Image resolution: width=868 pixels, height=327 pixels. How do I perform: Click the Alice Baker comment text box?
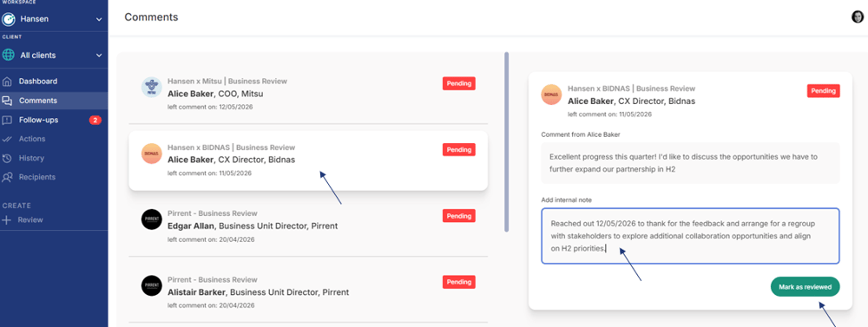click(690, 163)
